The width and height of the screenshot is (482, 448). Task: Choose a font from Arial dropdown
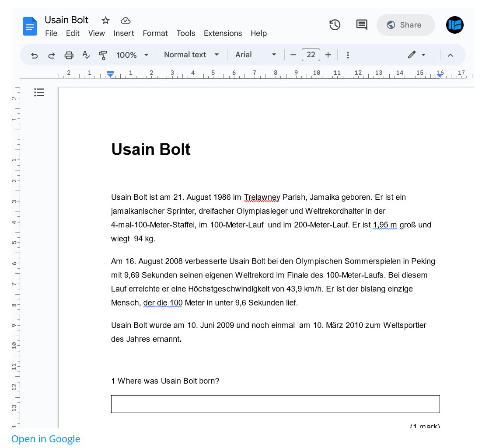[x=256, y=55]
